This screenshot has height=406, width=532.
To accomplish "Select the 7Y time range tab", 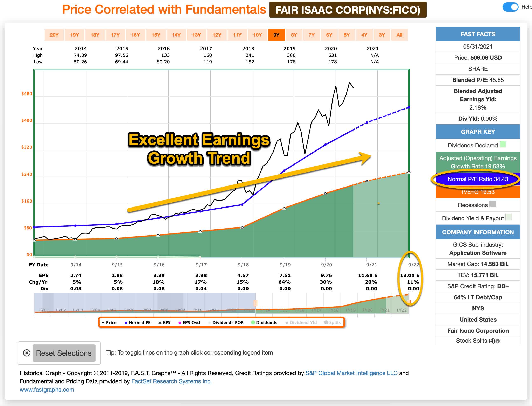I will [x=311, y=35].
